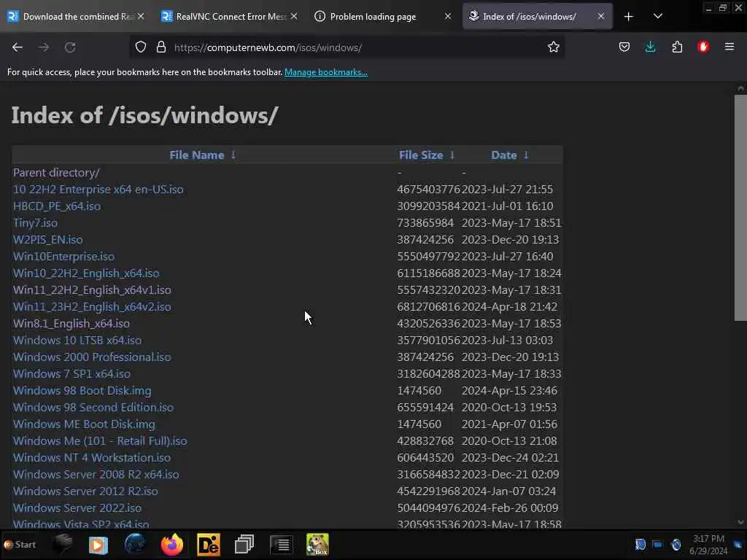Open the tracking protection shield icon
Viewport: 747px width, 560px height.
(141, 47)
